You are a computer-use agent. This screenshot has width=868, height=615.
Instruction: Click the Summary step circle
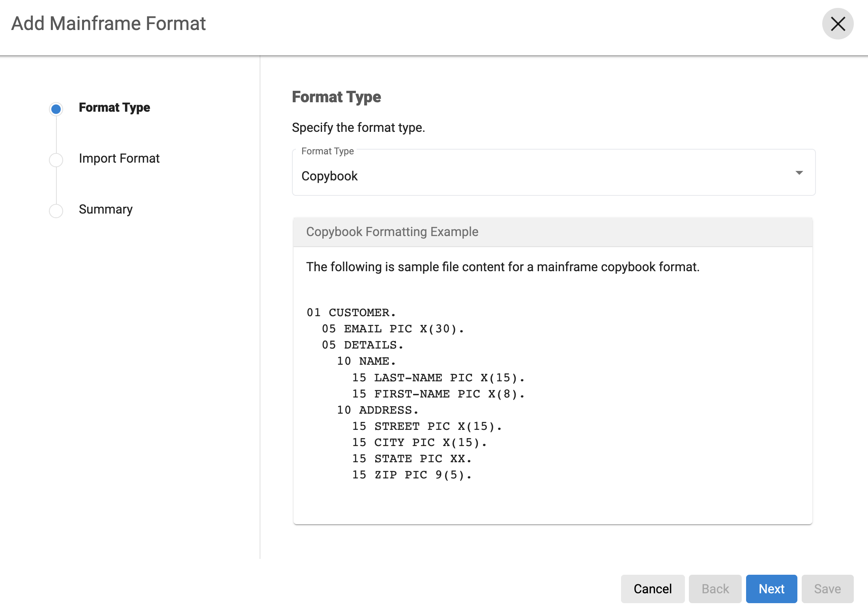point(56,210)
